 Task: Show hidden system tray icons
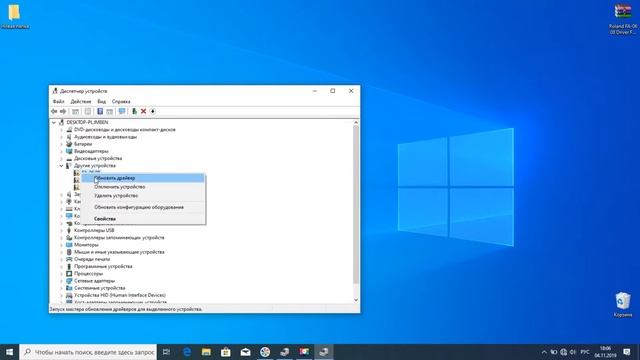click(544, 352)
